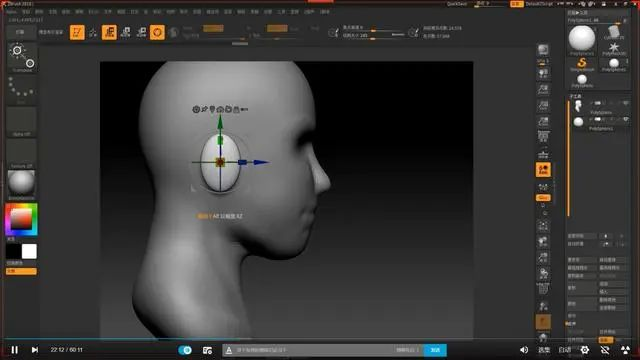Select the Cylinder3D tool icon
640x360 pixels.
click(x=613, y=32)
